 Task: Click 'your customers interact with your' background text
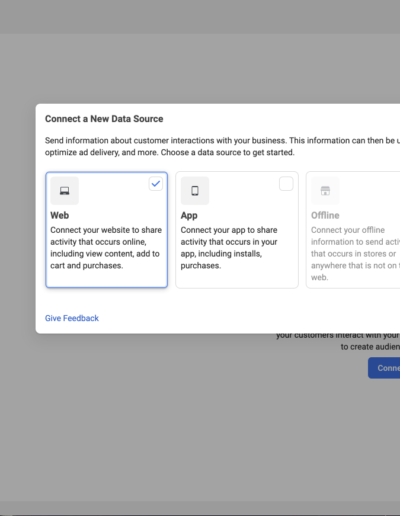pyautogui.click(x=338, y=335)
